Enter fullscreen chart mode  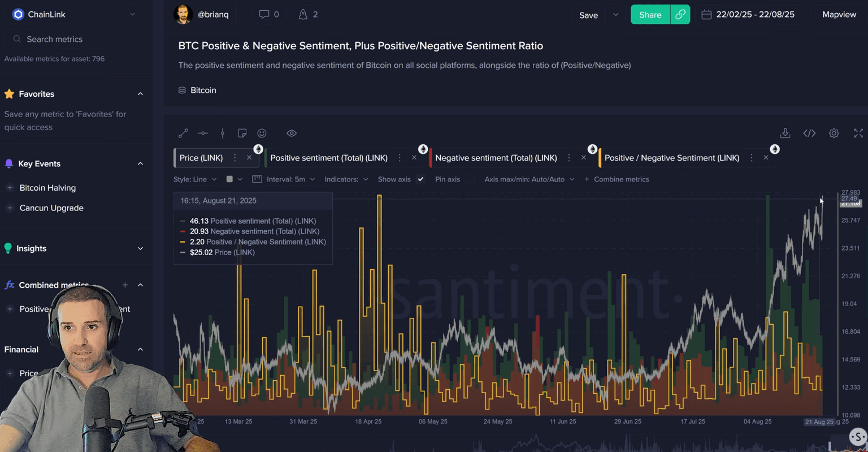click(858, 134)
